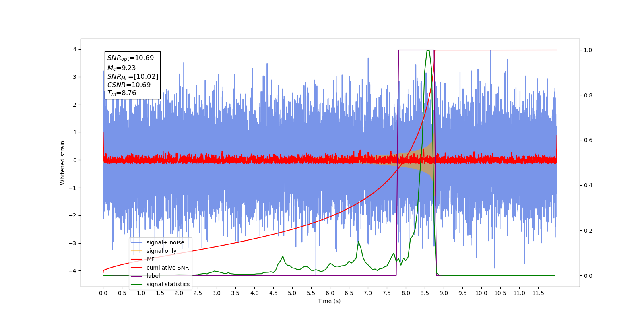This screenshot has height=322, width=644.
Task: Click the 11.5 tick on time axis
Action: coord(538,293)
